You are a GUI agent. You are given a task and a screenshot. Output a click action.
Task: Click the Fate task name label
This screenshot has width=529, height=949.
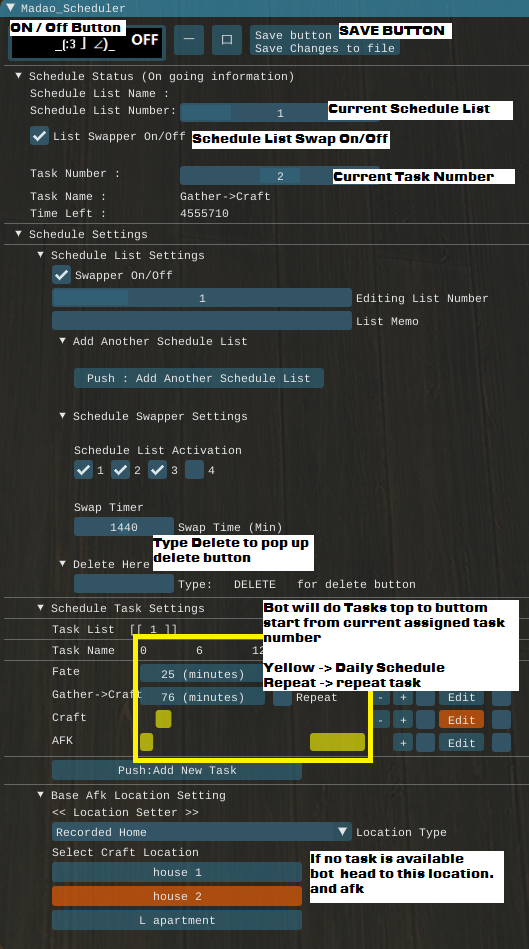[66, 671]
